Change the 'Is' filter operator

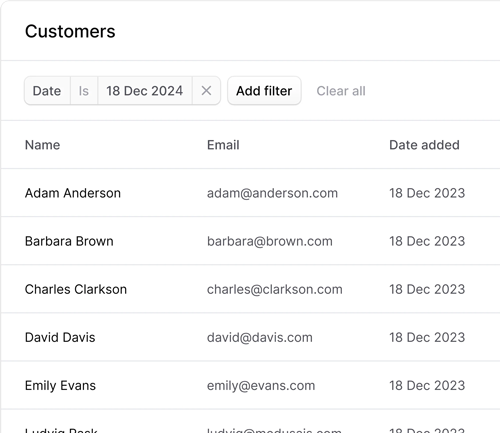click(x=84, y=91)
